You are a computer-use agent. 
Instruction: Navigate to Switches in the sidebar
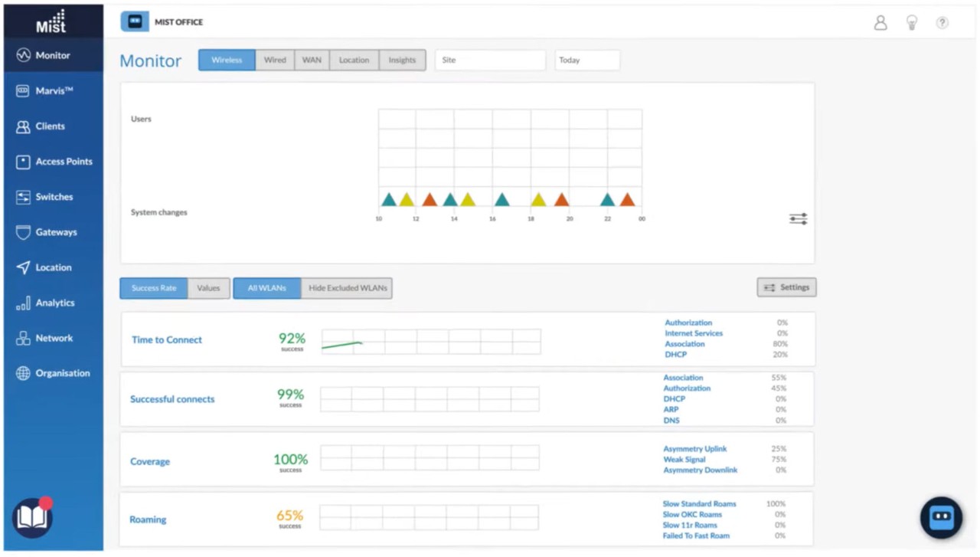[x=54, y=197]
